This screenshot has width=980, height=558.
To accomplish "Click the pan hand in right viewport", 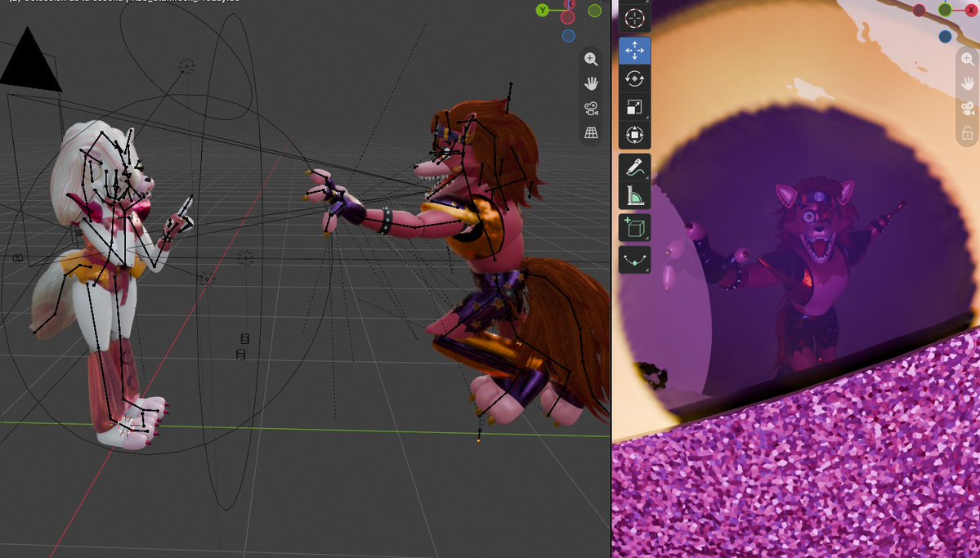I will click(968, 83).
